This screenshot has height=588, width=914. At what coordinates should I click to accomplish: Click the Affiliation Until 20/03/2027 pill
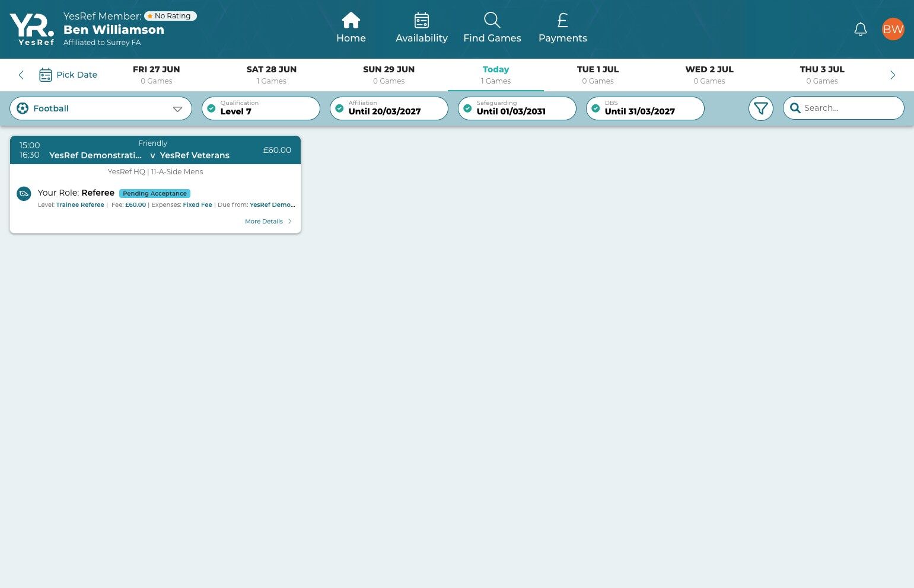pyautogui.click(x=389, y=108)
